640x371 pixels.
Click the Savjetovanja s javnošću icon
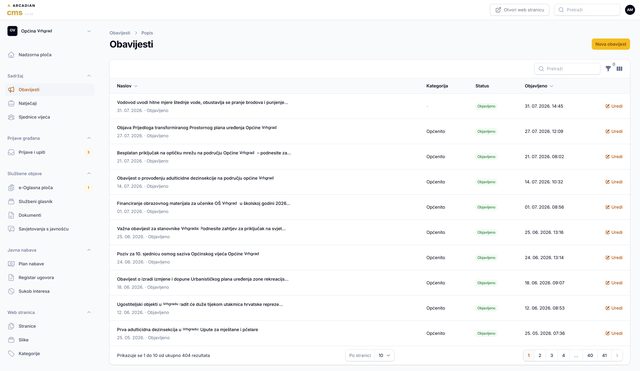coord(11,229)
